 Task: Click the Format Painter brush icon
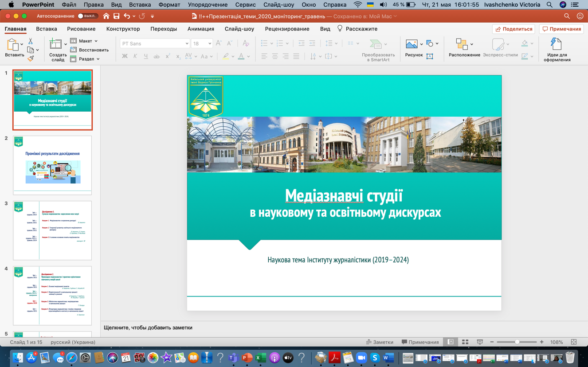31,59
